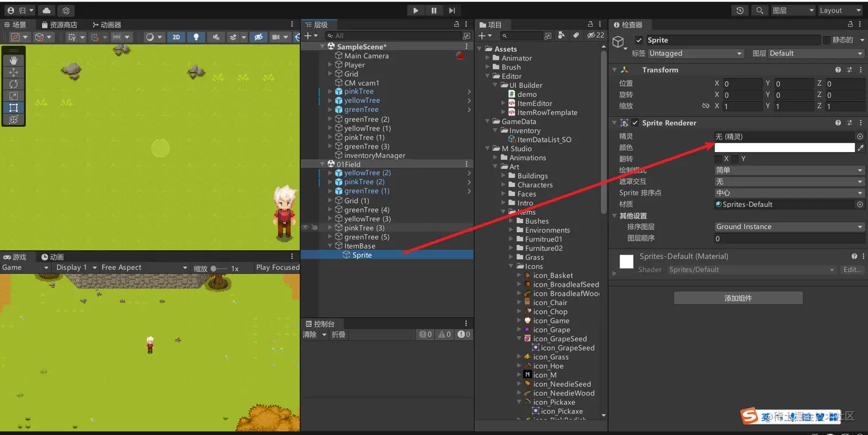868x435 pixels.
Task: Open the Unity version control icon
Action: click(x=66, y=10)
